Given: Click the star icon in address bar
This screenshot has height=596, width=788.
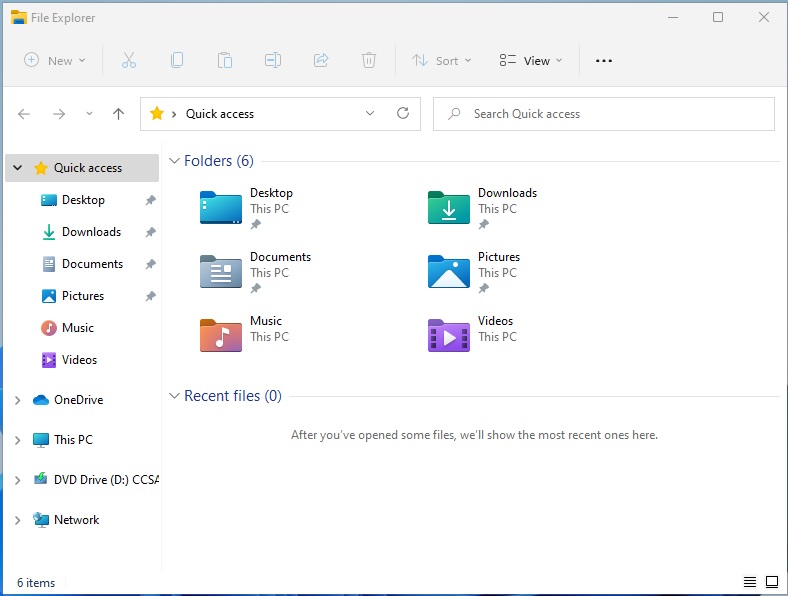Looking at the screenshot, I should click(x=157, y=114).
